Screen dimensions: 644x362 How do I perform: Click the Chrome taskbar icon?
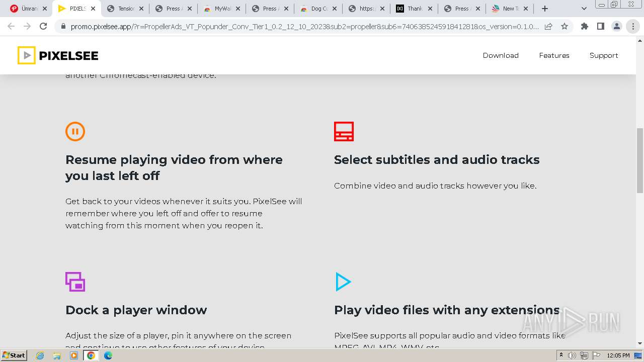click(91, 355)
